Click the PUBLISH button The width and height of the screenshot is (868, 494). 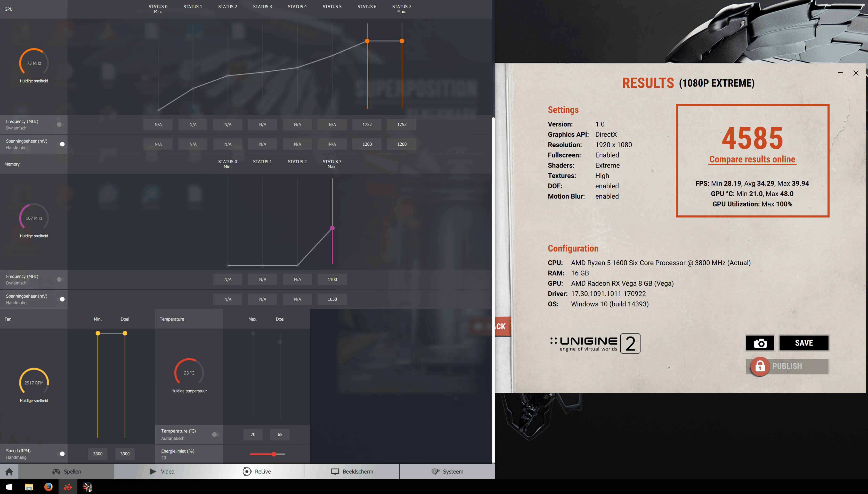click(787, 366)
